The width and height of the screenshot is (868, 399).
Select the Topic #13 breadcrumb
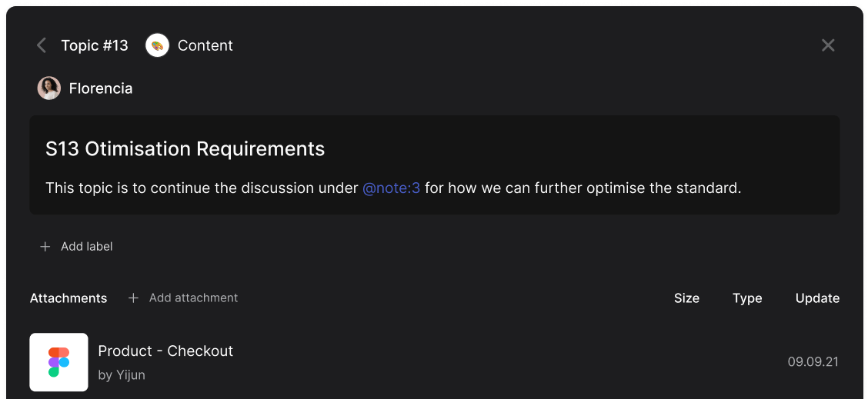coord(95,45)
